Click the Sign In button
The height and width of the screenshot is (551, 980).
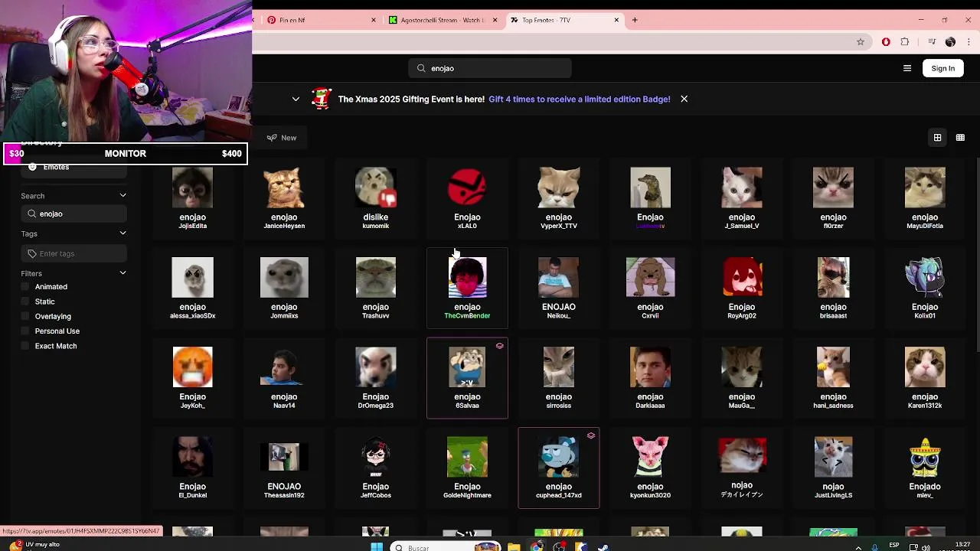(x=943, y=68)
